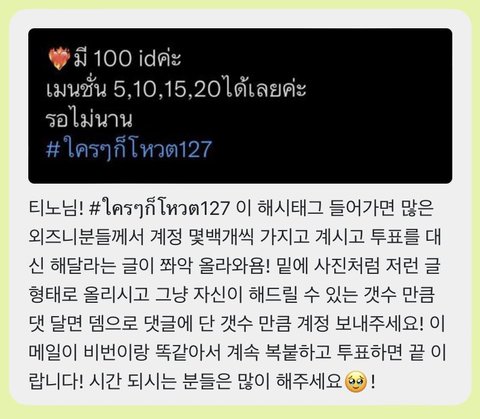Click the word "외즈니분들께서"
Viewport: 480px width, 419px height.
tap(86, 237)
